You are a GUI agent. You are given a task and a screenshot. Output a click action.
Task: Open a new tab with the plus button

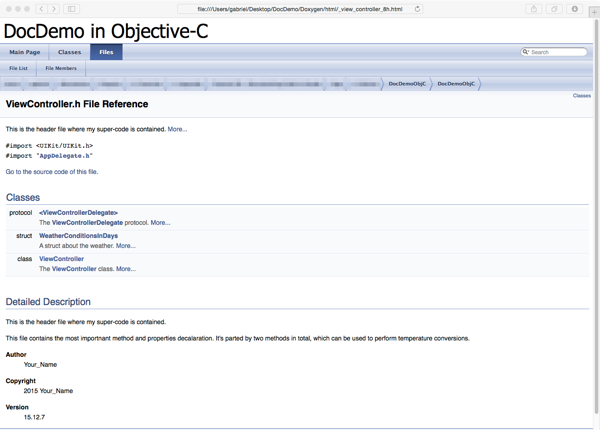[x=594, y=12]
